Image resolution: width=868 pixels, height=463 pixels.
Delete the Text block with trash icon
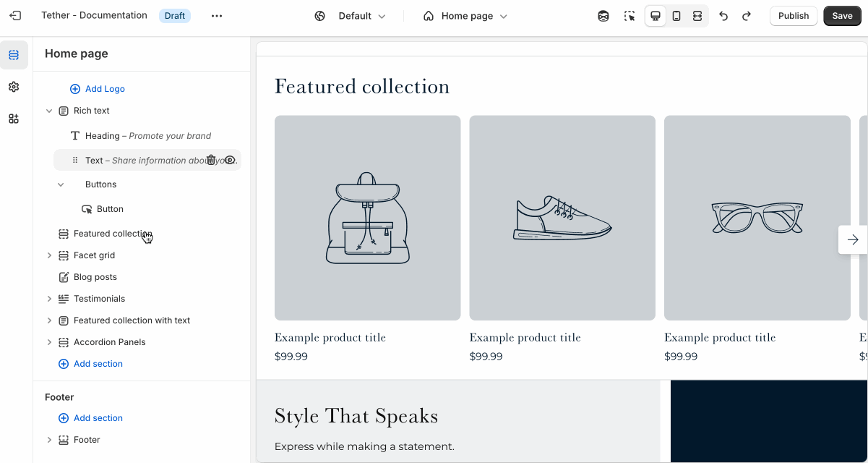point(211,160)
